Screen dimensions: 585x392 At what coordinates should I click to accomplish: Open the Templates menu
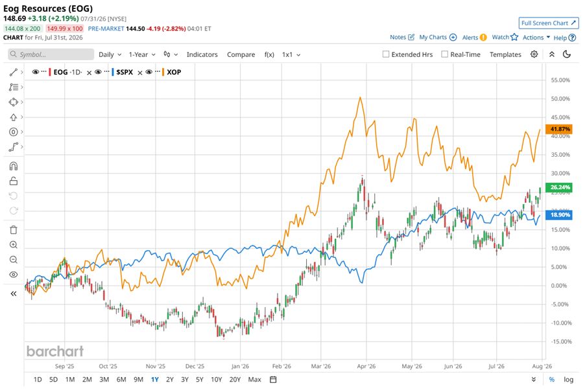click(505, 54)
